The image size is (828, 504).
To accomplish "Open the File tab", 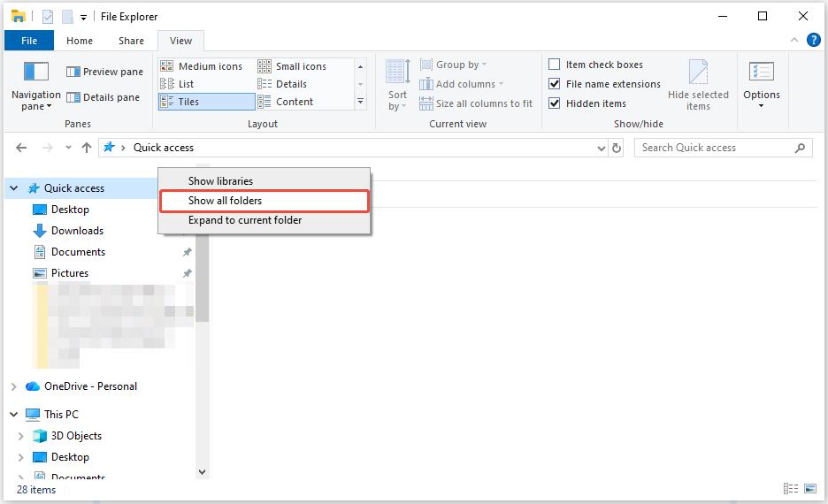I will (x=29, y=41).
